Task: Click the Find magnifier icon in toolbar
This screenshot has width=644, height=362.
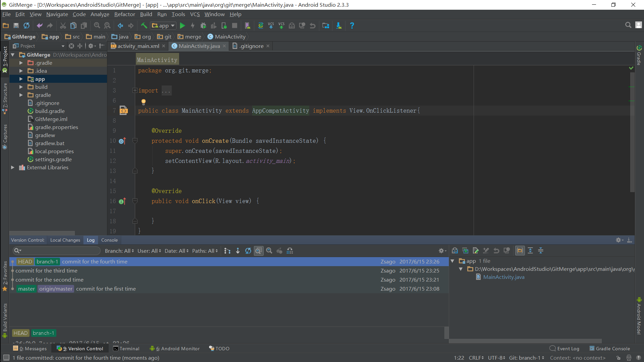Action: [97, 25]
